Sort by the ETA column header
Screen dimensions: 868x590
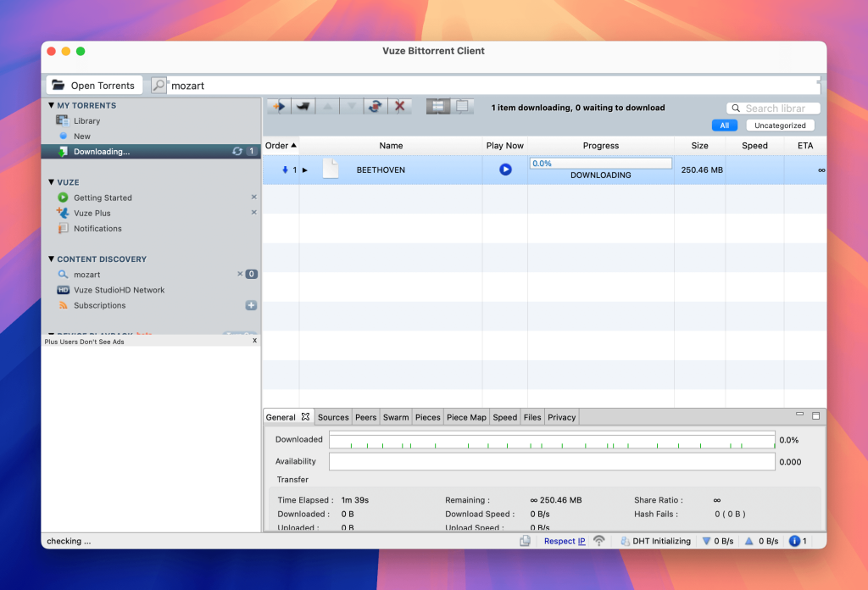pyautogui.click(x=805, y=146)
